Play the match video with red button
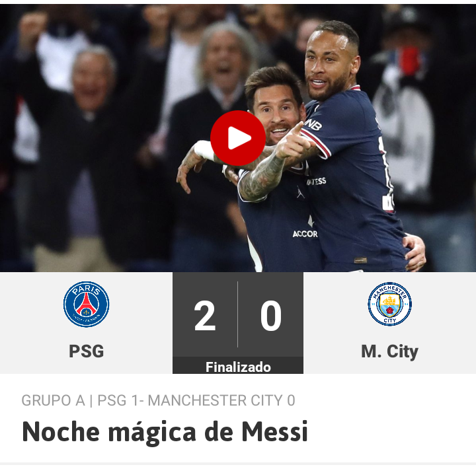The width and height of the screenshot is (476, 467). click(238, 138)
